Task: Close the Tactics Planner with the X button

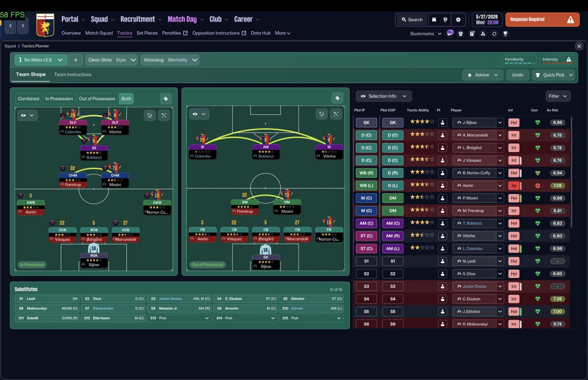Action: click(579, 46)
